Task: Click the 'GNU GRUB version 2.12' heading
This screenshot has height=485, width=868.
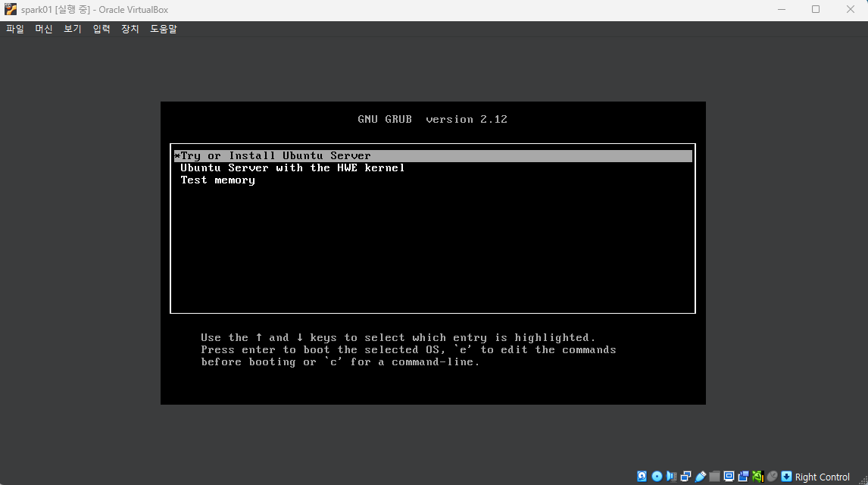Action: (432, 119)
